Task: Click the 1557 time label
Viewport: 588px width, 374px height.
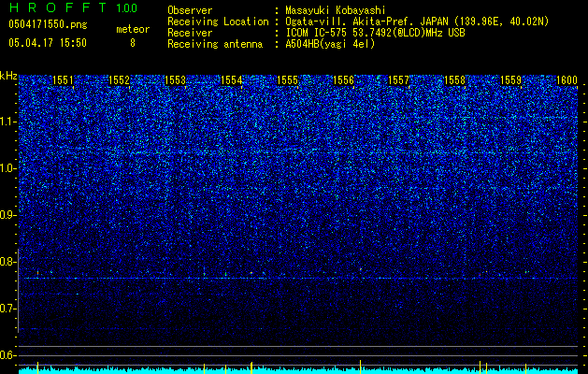Action: click(x=398, y=80)
